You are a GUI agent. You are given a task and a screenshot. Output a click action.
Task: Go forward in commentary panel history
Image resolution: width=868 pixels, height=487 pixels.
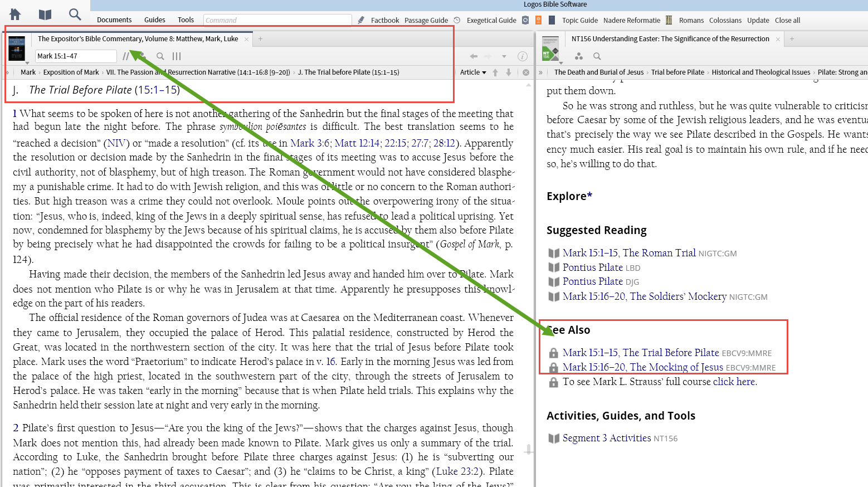coord(488,56)
